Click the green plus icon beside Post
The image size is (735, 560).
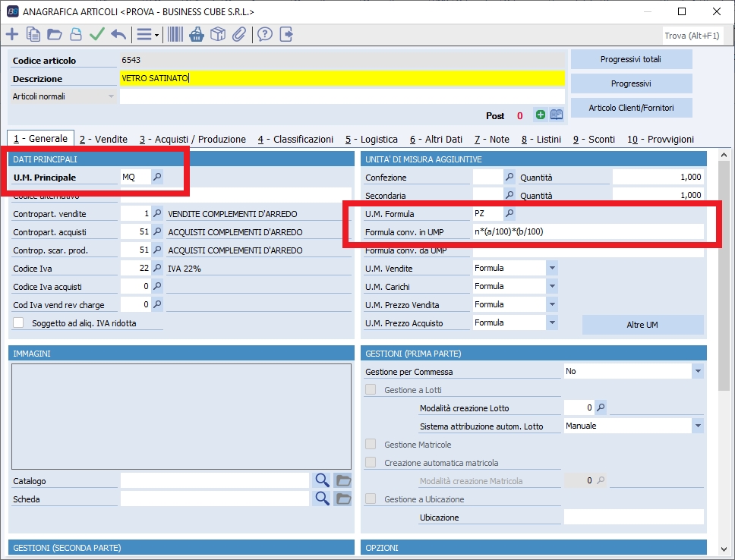pyautogui.click(x=540, y=115)
